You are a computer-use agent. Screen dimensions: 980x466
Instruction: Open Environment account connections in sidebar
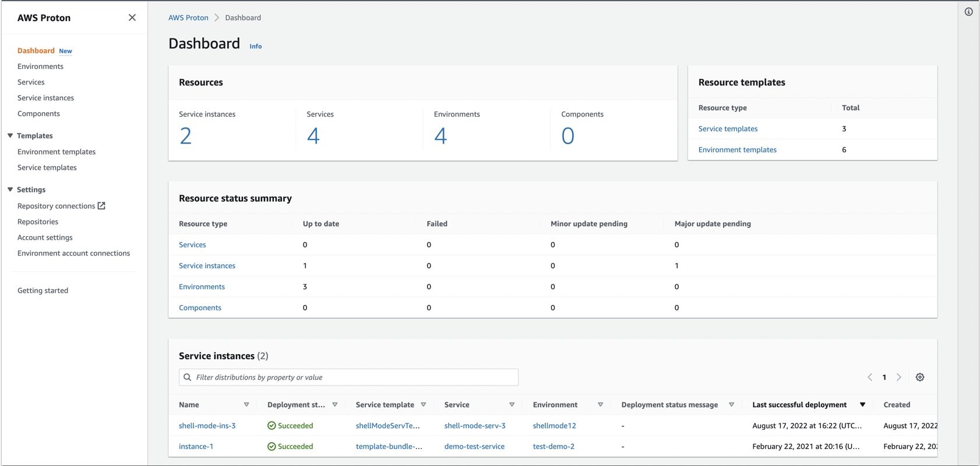tap(73, 253)
